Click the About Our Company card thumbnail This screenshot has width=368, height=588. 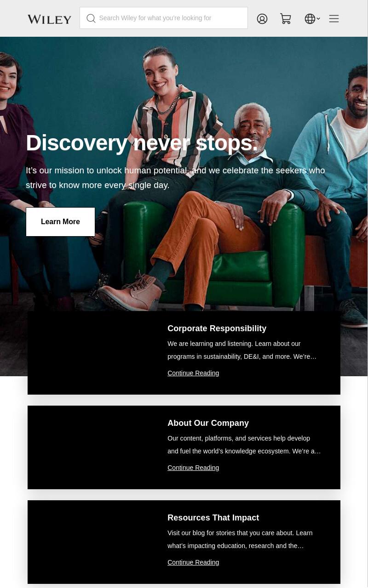(x=92, y=447)
